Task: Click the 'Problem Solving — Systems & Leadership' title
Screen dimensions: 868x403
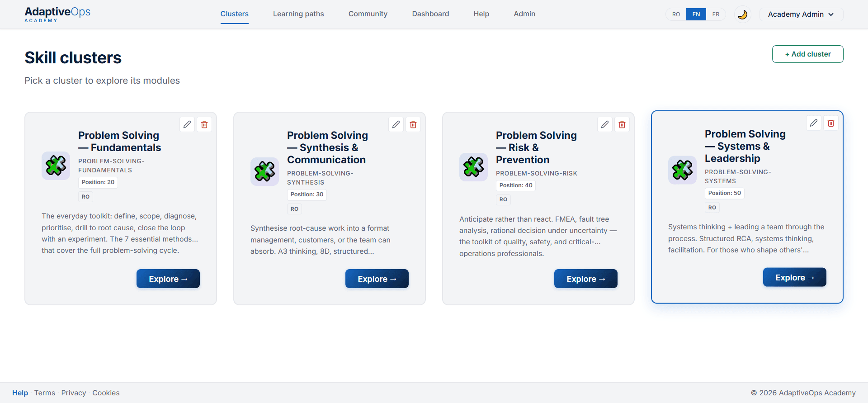Action: pos(745,146)
